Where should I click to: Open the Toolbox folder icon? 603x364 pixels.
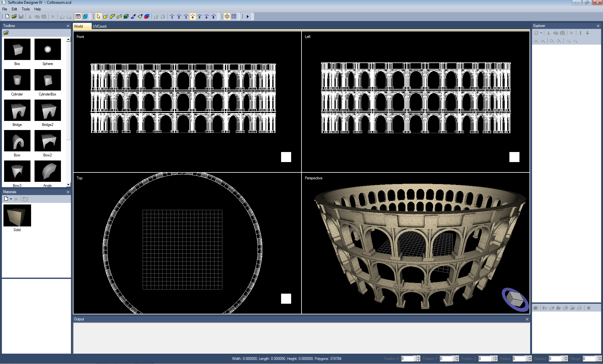click(x=6, y=33)
